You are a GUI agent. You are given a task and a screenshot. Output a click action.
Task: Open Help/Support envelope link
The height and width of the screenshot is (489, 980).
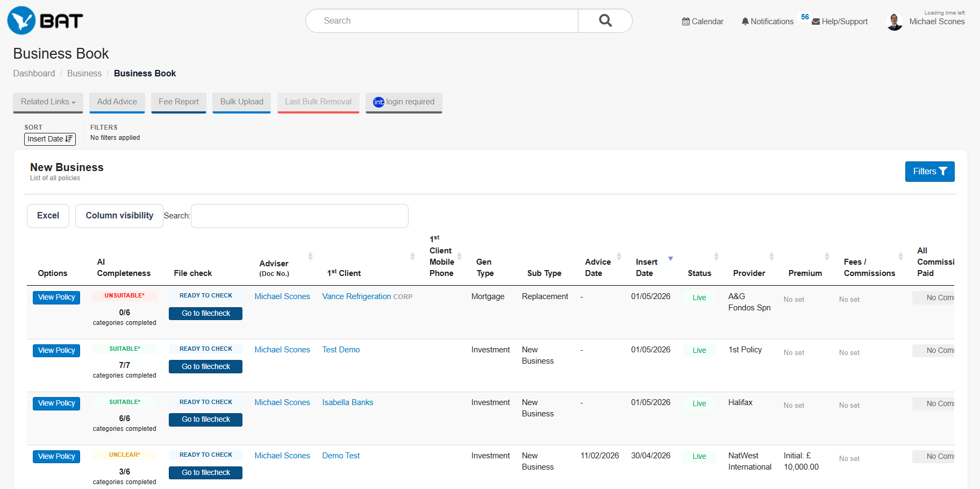coord(840,22)
